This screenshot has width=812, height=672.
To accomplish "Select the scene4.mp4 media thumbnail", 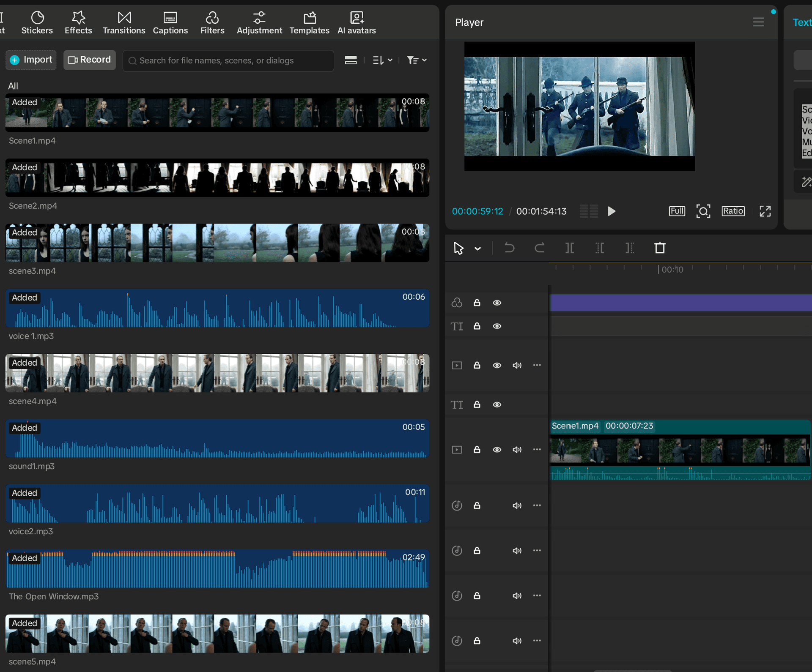I will 217,373.
